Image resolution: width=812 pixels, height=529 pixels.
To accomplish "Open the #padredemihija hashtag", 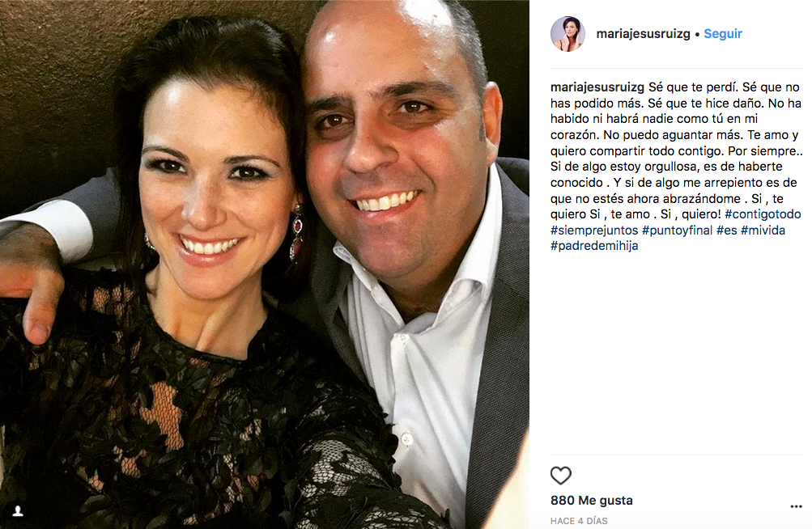I will [x=594, y=246].
